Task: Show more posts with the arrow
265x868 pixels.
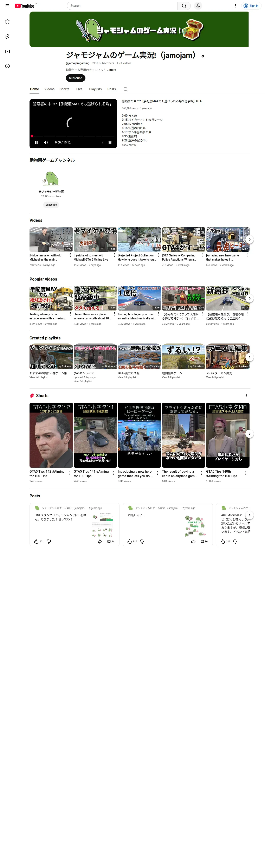Action: [x=249, y=515]
